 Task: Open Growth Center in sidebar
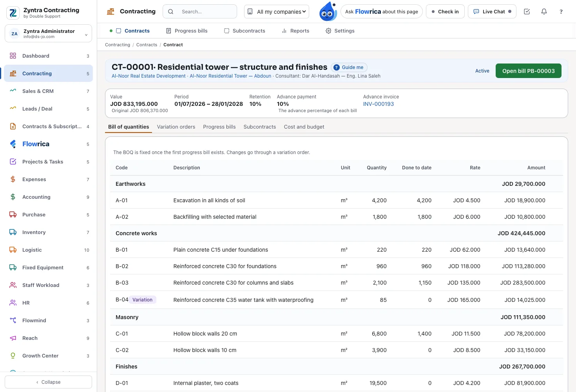click(49, 356)
